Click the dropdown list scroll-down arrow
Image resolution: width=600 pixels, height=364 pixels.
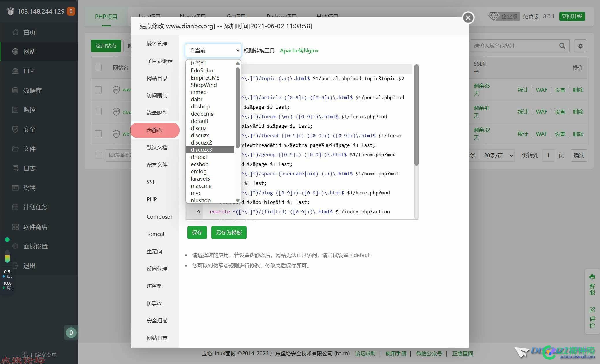[x=238, y=200]
